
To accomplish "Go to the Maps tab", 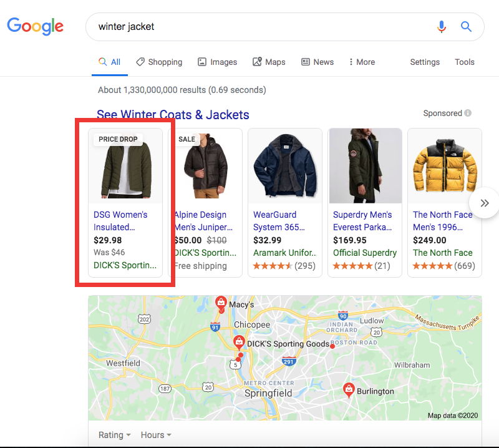I will pos(269,62).
